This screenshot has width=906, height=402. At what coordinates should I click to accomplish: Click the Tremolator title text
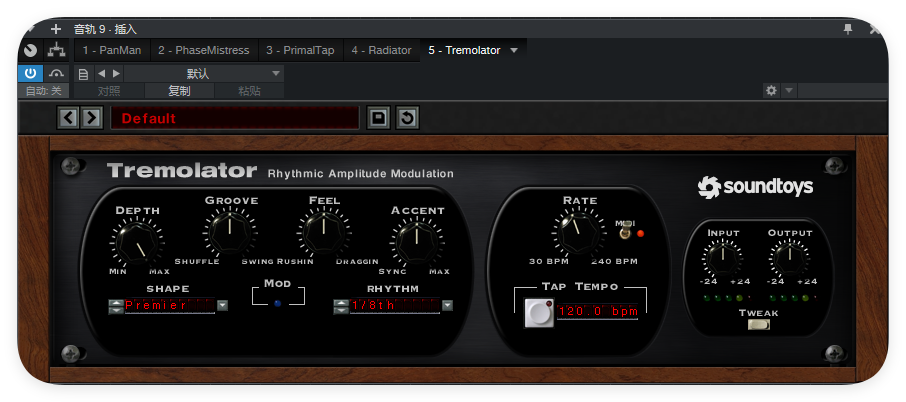coord(181,170)
